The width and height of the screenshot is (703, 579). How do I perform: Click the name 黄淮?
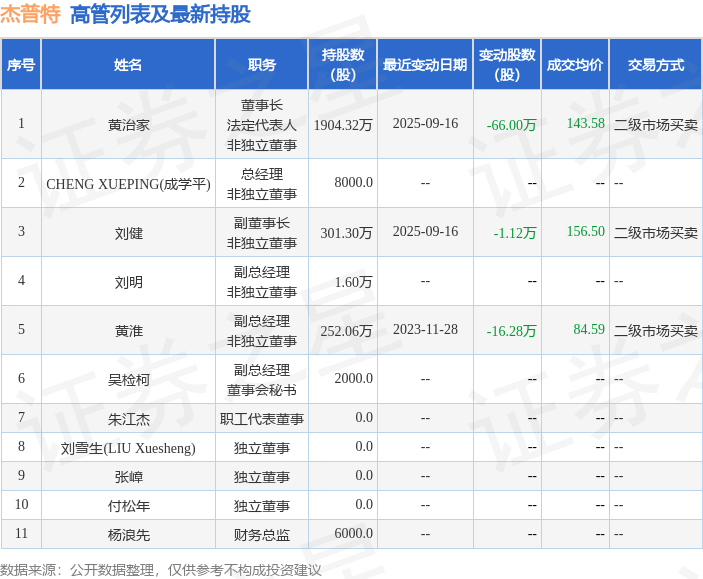129,331
